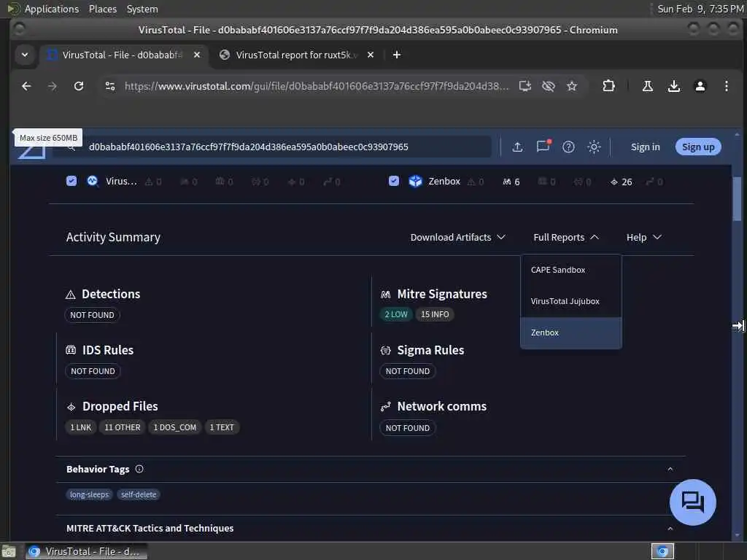Open site information icon in address bar

pos(110,86)
